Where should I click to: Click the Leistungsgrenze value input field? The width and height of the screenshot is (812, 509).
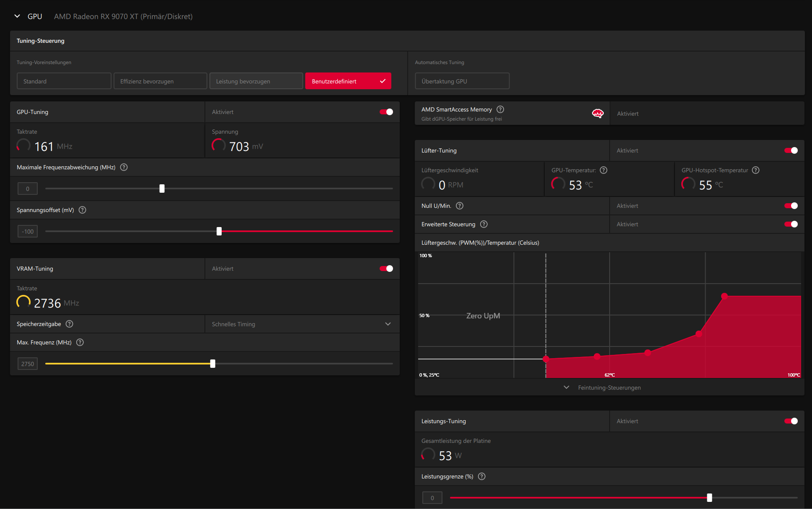click(432, 498)
